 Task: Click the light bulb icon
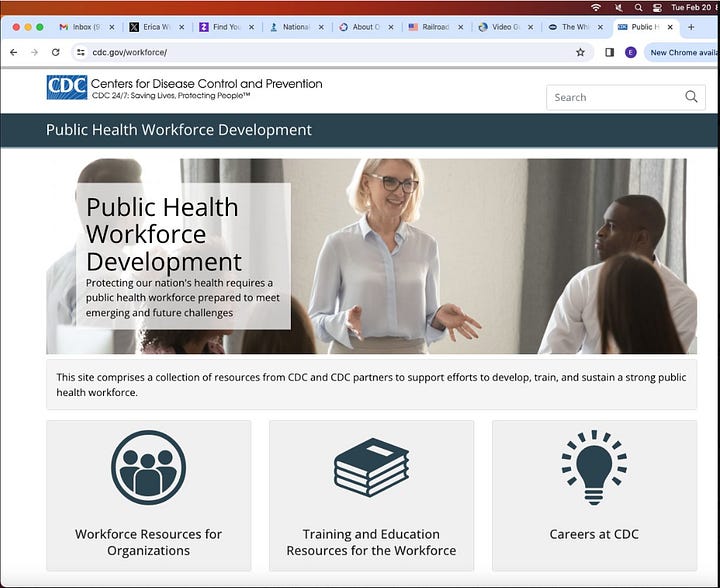[x=594, y=467]
